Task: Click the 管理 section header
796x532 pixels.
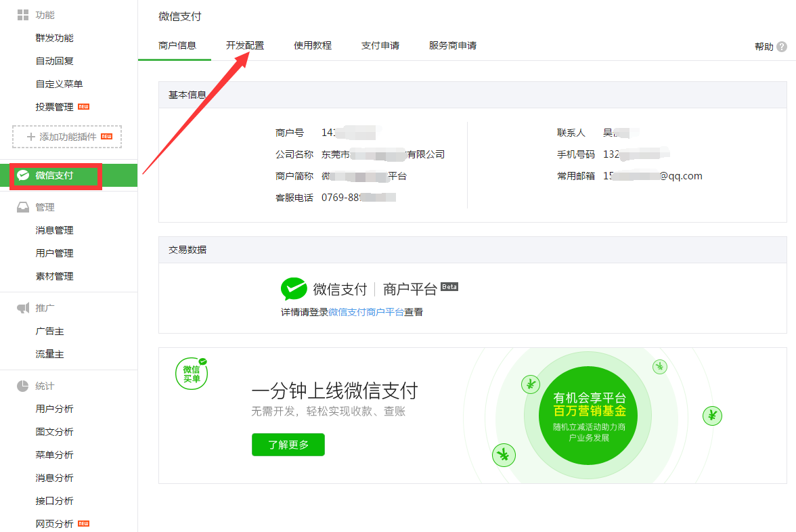Action: point(45,207)
